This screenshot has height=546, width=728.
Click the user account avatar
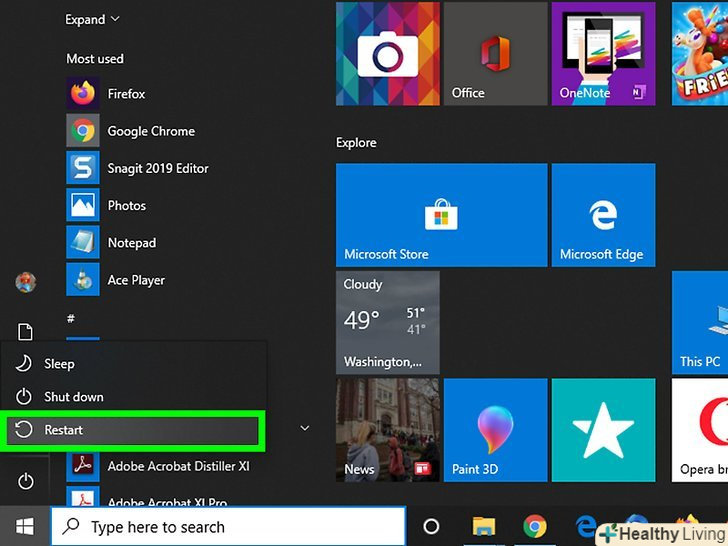[26, 282]
